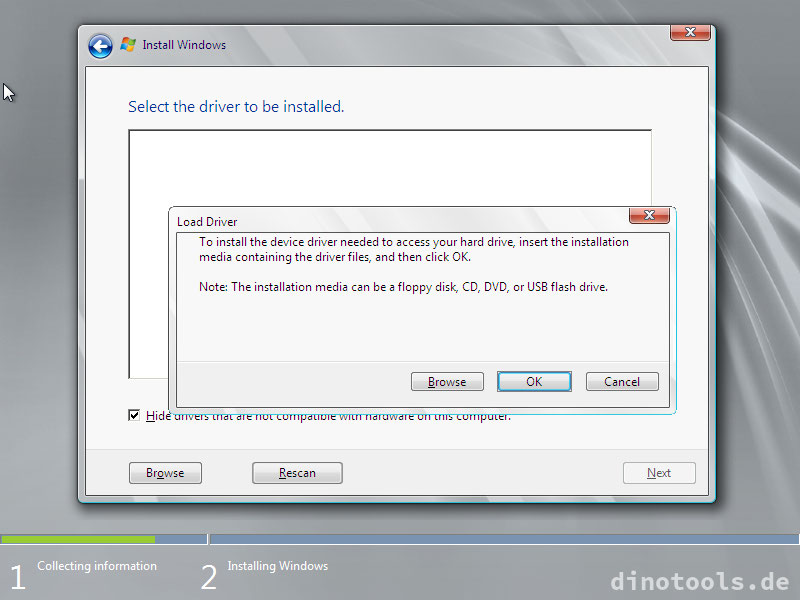Screen dimensions: 800x600
Task: Click the Installing Windows progress bar segment
Action: pyautogui.click(x=504, y=539)
